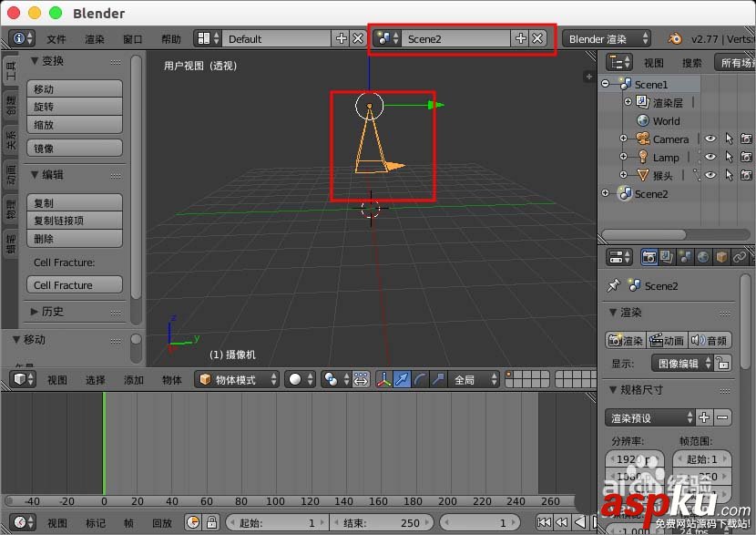The width and height of the screenshot is (756, 535).
Task: Expand the Scene2 tree node
Action: pos(606,193)
